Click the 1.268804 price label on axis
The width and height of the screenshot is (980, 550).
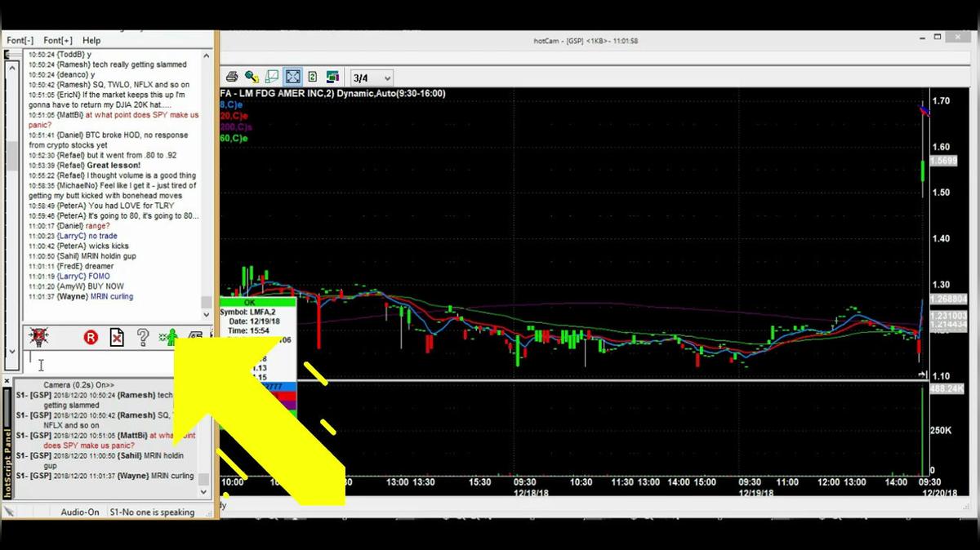click(950, 299)
